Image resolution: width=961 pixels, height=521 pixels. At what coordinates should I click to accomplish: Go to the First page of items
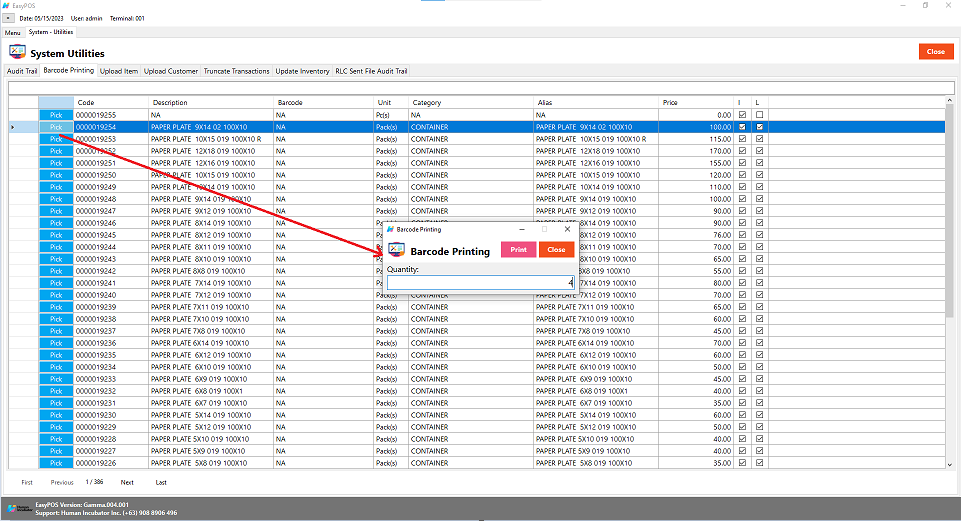[x=27, y=482]
